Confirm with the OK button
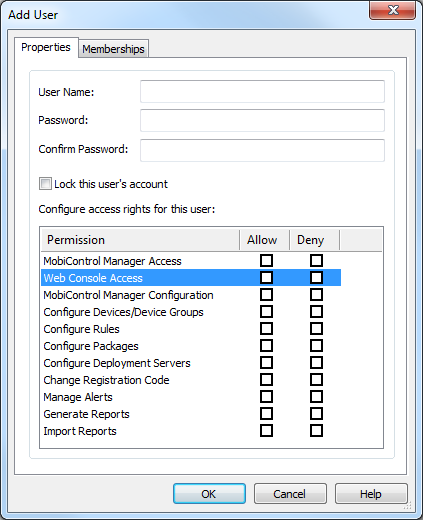423x520 pixels. click(x=209, y=494)
